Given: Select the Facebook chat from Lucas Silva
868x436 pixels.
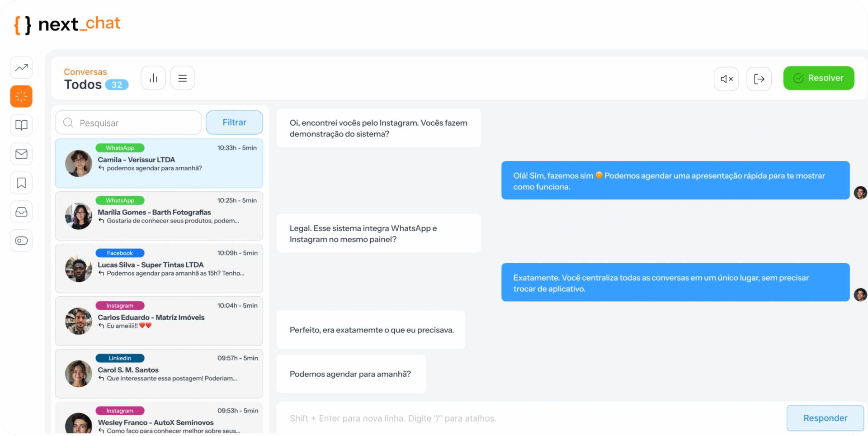Looking at the screenshot, I should [158, 268].
